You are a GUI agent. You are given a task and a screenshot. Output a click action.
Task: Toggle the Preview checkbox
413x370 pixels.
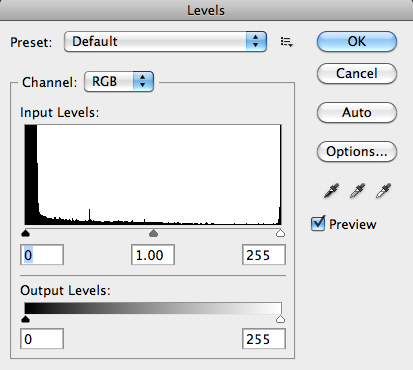[x=318, y=224]
